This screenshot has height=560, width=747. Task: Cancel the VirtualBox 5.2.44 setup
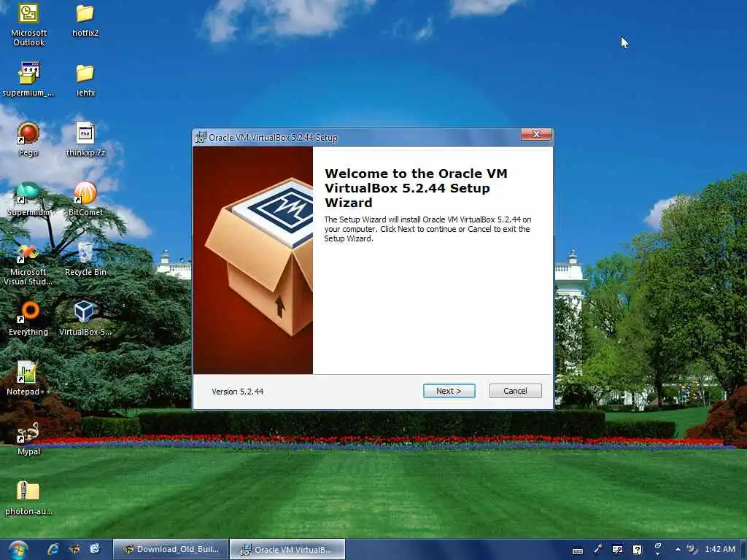(x=516, y=391)
